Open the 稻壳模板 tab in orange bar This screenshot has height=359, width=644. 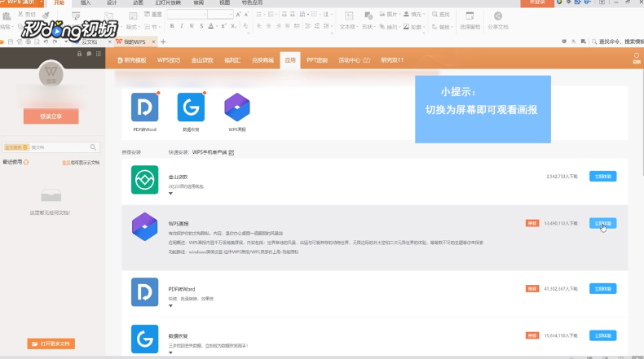tap(132, 60)
